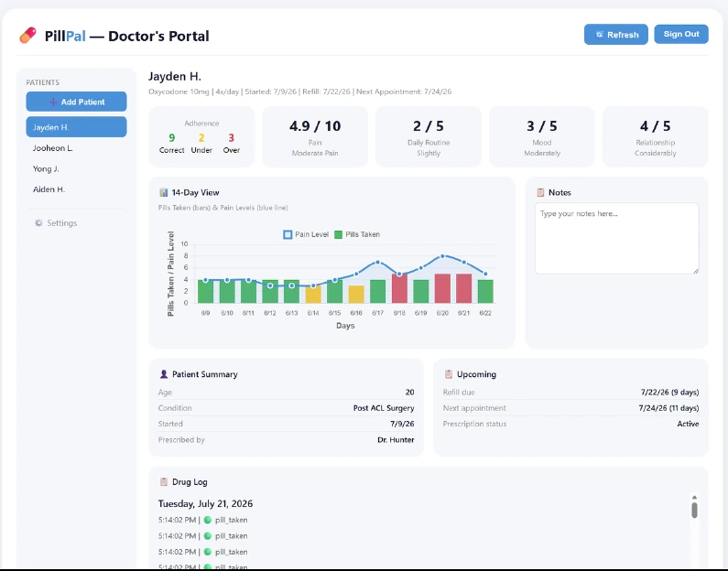Image resolution: width=728 pixels, height=571 pixels.
Task: Sign out of the Doctor's Portal
Action: [x=681, y=34]
